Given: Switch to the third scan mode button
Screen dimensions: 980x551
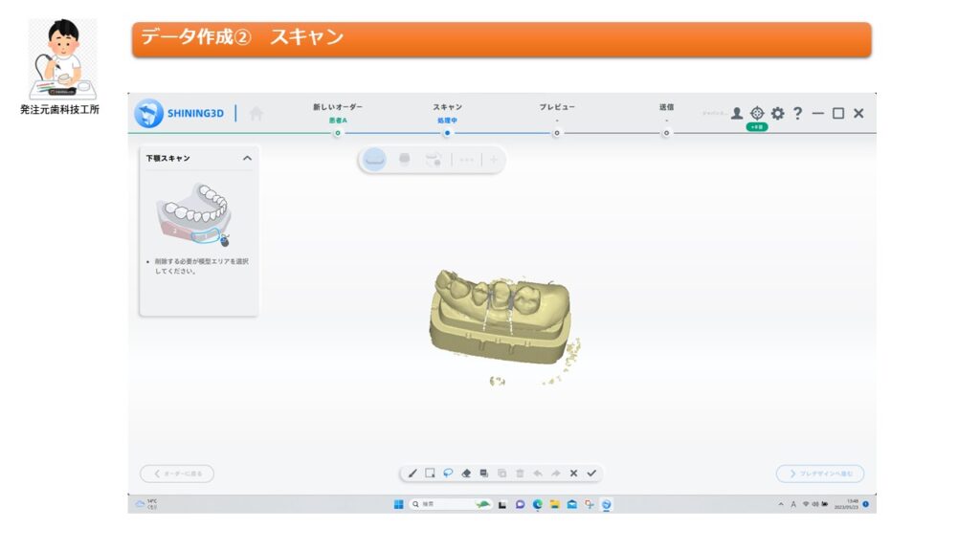Looking at the screenshot, I should (x=434, y=160).
